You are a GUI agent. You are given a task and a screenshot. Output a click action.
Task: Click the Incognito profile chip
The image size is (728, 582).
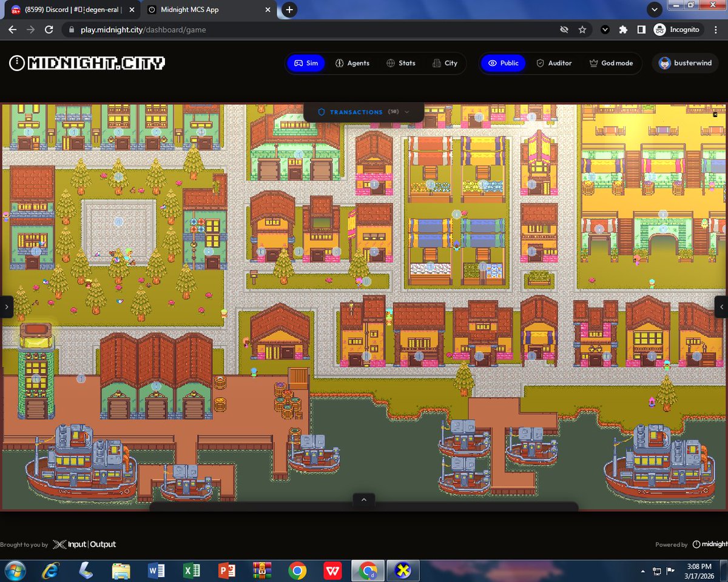[x=677, y=29]
